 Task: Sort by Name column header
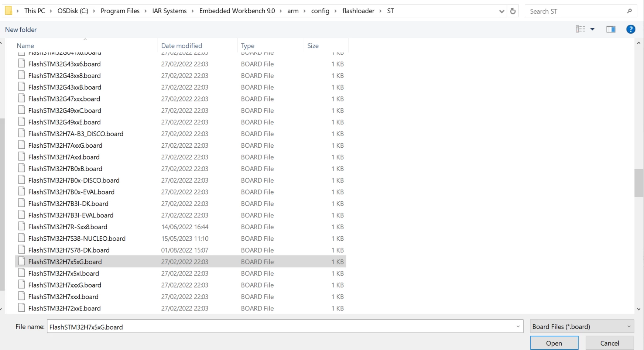click(25, 46)
